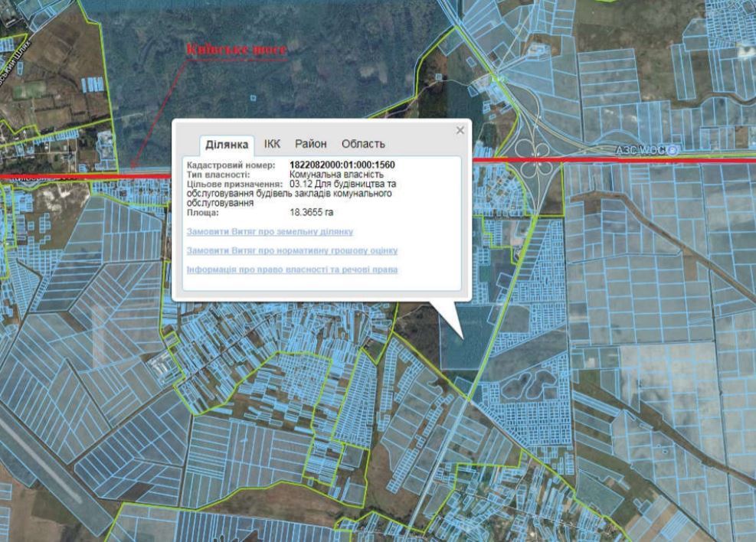This screenshot has width=756, height=542.
Task: Click the АЗС WOG gas station marker
Action: (673, 149)
